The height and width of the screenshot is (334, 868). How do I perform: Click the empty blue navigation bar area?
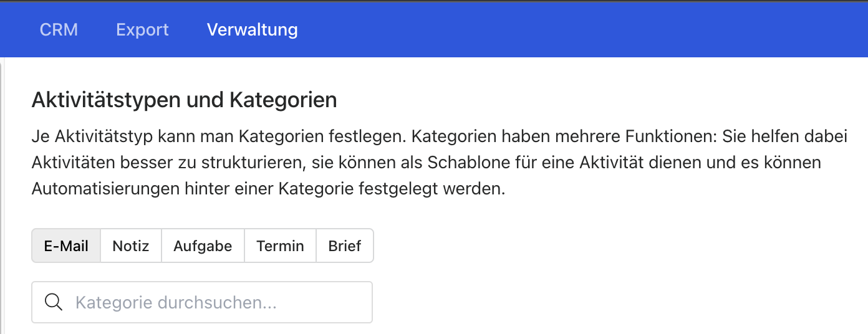tap(561, 30)
